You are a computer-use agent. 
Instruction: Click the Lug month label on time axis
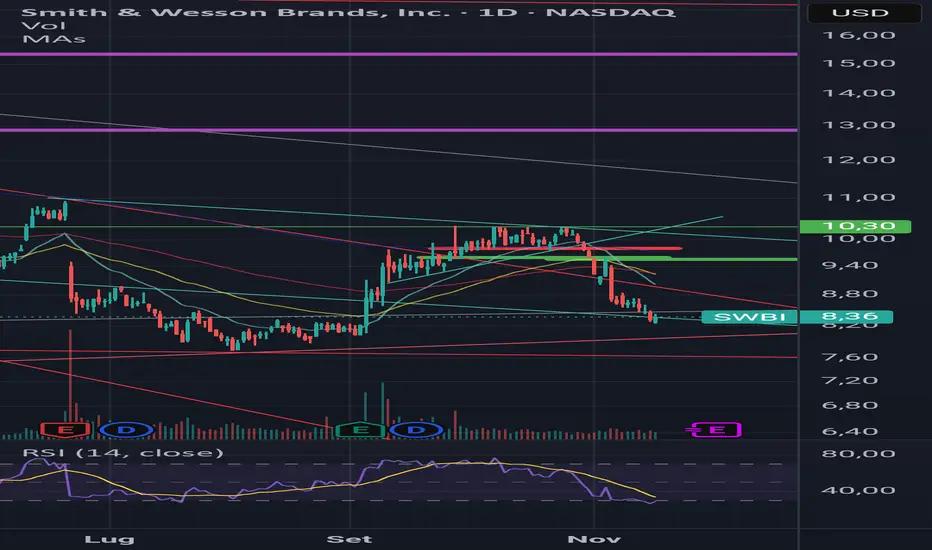click(x=109, y=540)
